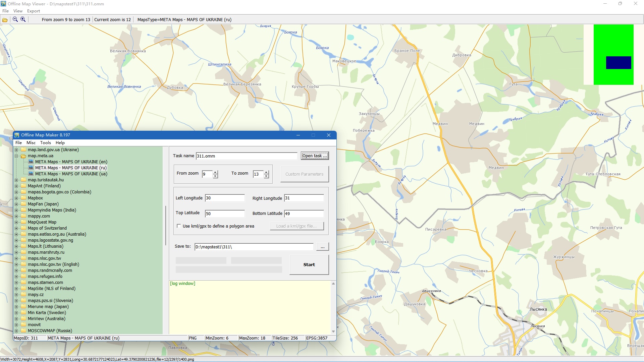This screenshot has height=362, width=644.
Task: Click the zoom in magnifier icon
Action: tap(23, 19)
